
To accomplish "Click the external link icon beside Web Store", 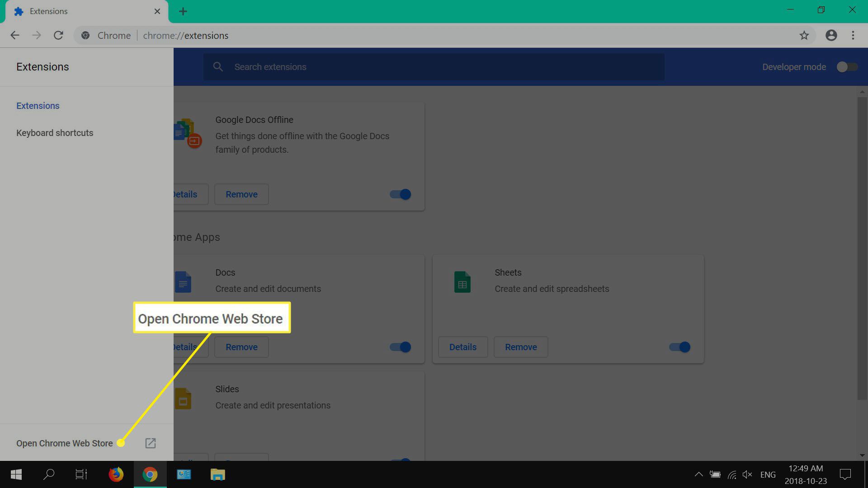I will point(151,443).
